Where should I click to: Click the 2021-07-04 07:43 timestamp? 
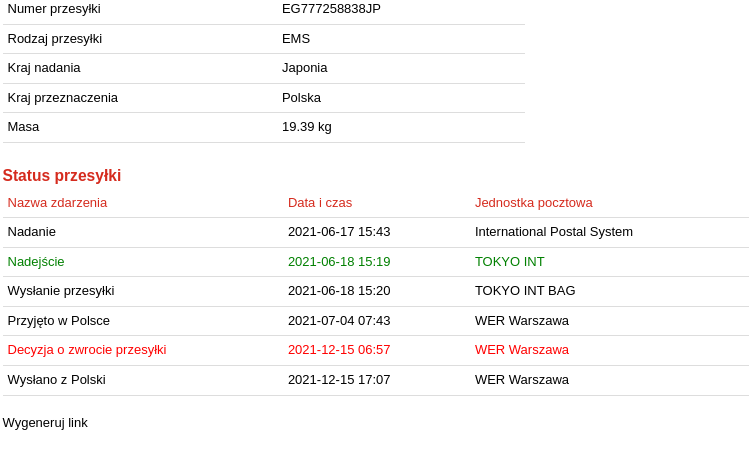tap(339, 321)
